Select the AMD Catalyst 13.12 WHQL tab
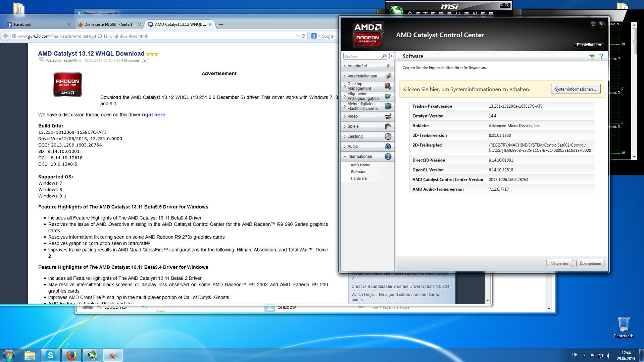 click(180, 24)
